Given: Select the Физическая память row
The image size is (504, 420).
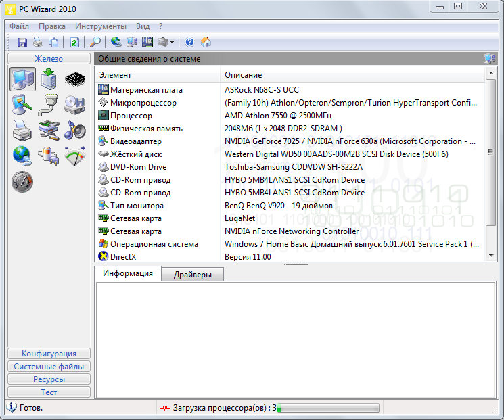Looking at the screenshot, I should pos(290,129).
